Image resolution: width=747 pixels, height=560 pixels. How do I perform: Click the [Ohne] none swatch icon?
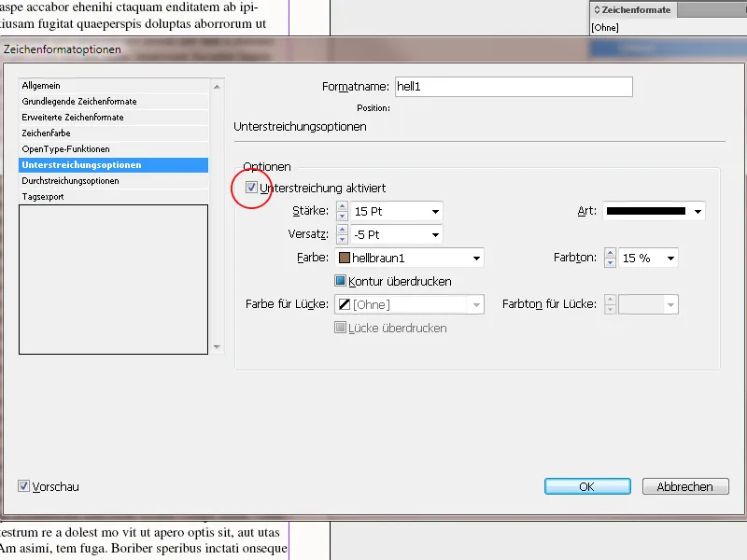(344, 305)
